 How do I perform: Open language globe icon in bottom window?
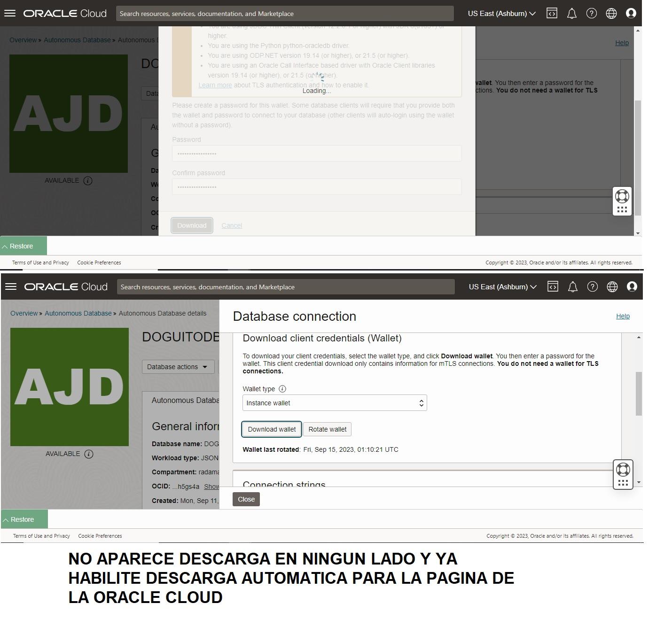click(612, 286)
